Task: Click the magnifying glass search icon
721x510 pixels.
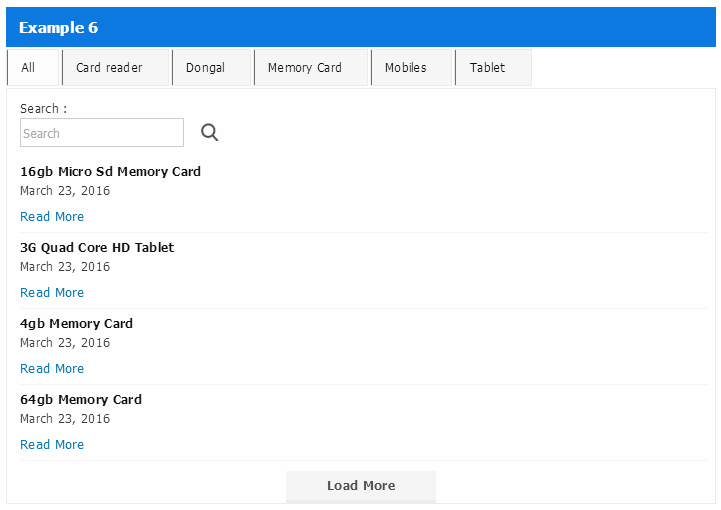Action: point(209,132)
